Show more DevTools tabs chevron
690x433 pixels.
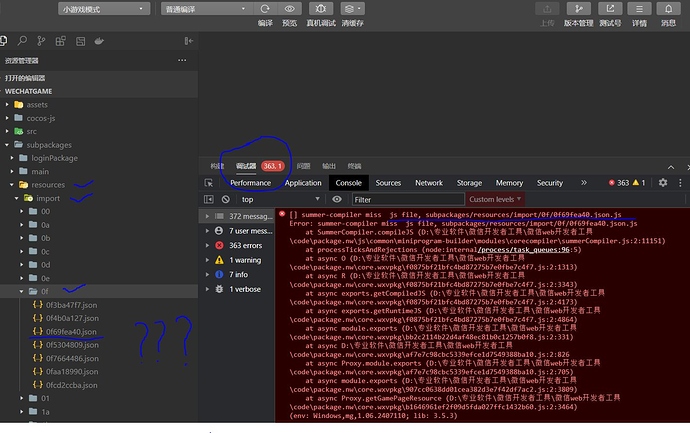pyautogui.click(x=584, y=183)
